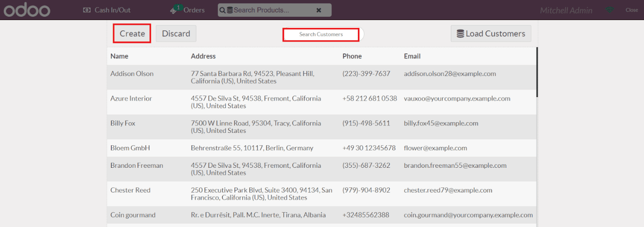This screenshot has height=227, width=644.
Task: Click the Search Products field
Action: pyautogui.click(x=274, y=10)
